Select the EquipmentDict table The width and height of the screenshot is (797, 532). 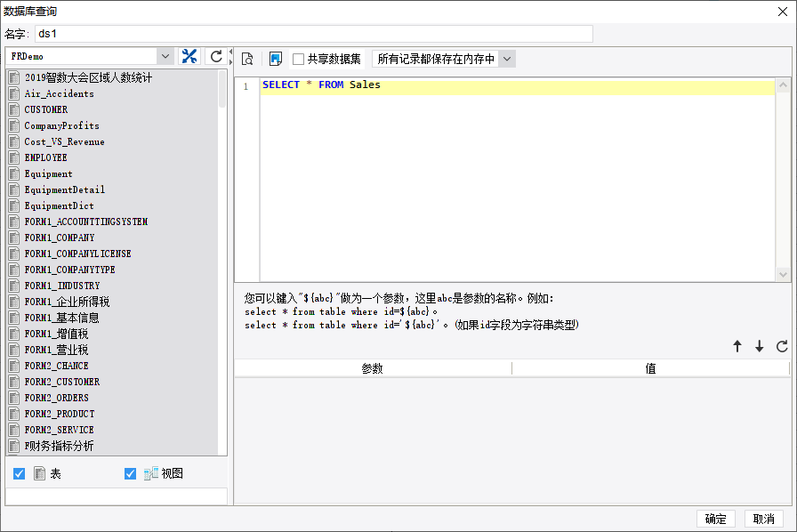coord(59,206)
